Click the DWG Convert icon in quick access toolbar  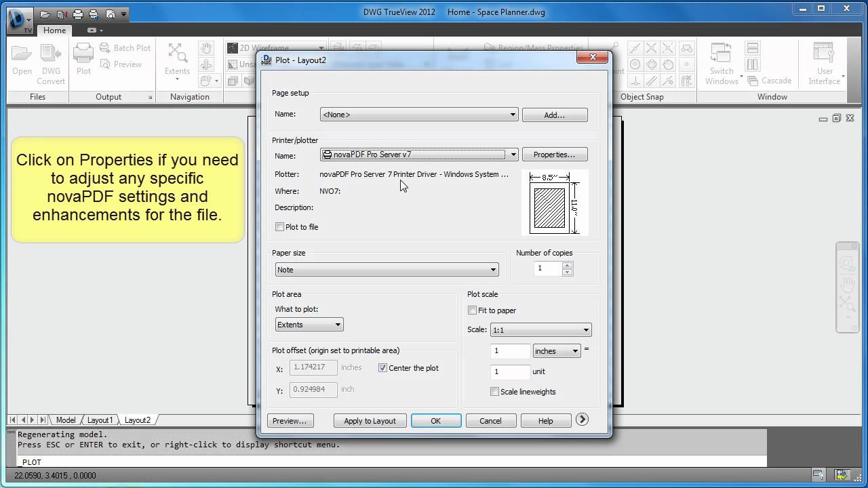pyautogui.click(x=62, y=13)
